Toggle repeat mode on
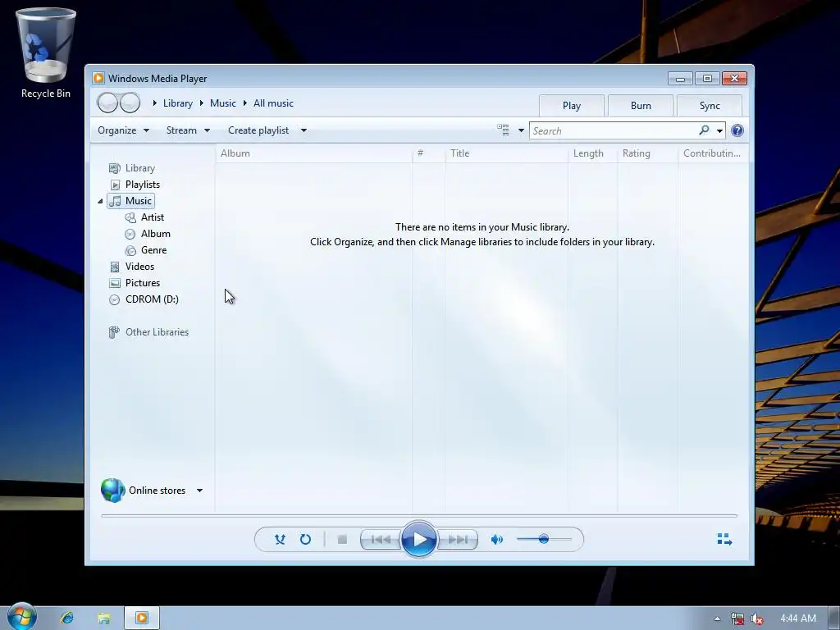 [305, 539]
